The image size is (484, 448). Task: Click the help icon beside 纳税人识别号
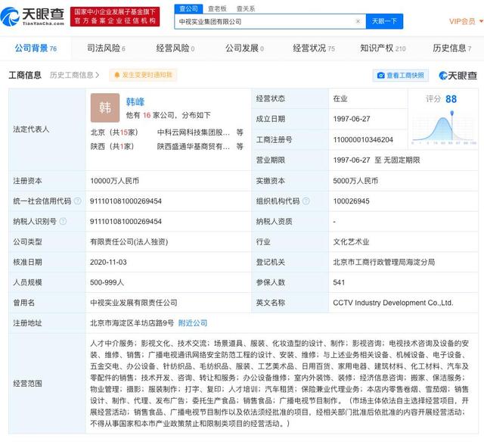tap(63, 222)
